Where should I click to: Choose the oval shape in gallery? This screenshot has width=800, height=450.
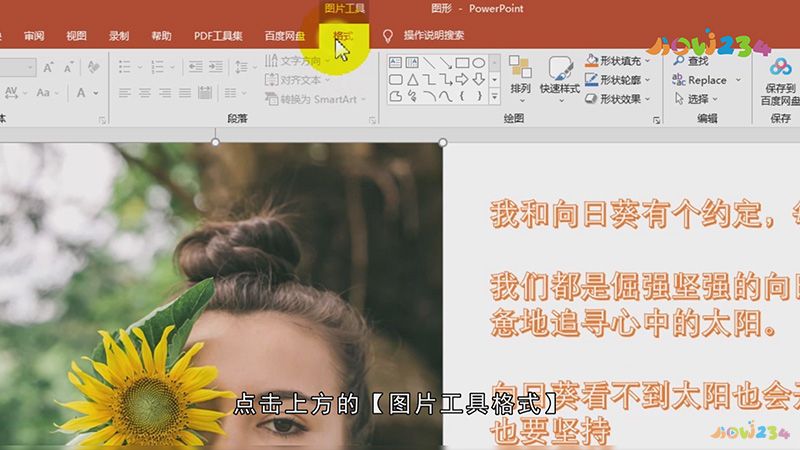[479, 63]
